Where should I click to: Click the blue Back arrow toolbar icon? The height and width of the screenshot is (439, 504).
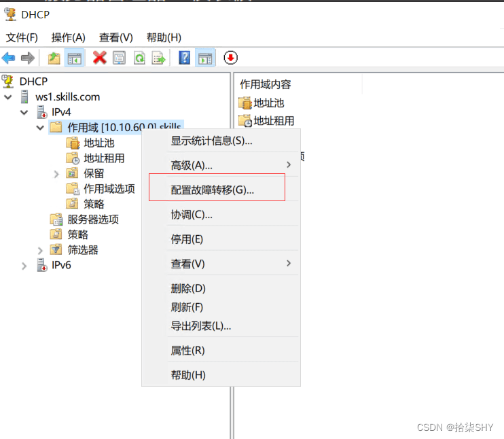click(8, 58)
